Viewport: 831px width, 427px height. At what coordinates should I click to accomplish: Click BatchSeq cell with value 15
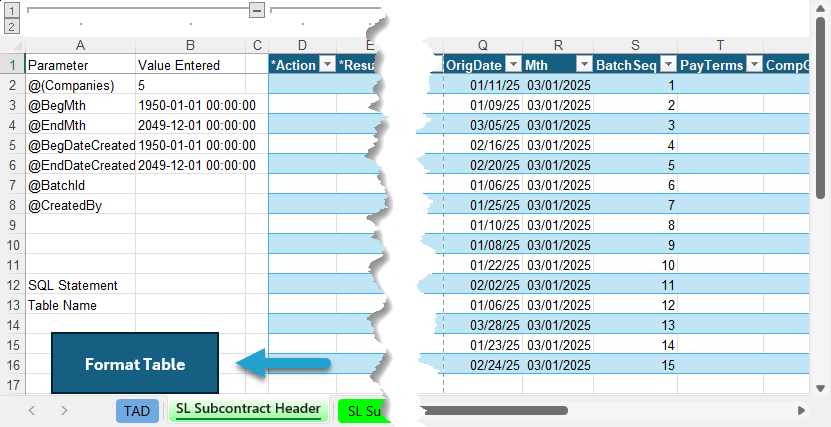(x=635, y=365)
